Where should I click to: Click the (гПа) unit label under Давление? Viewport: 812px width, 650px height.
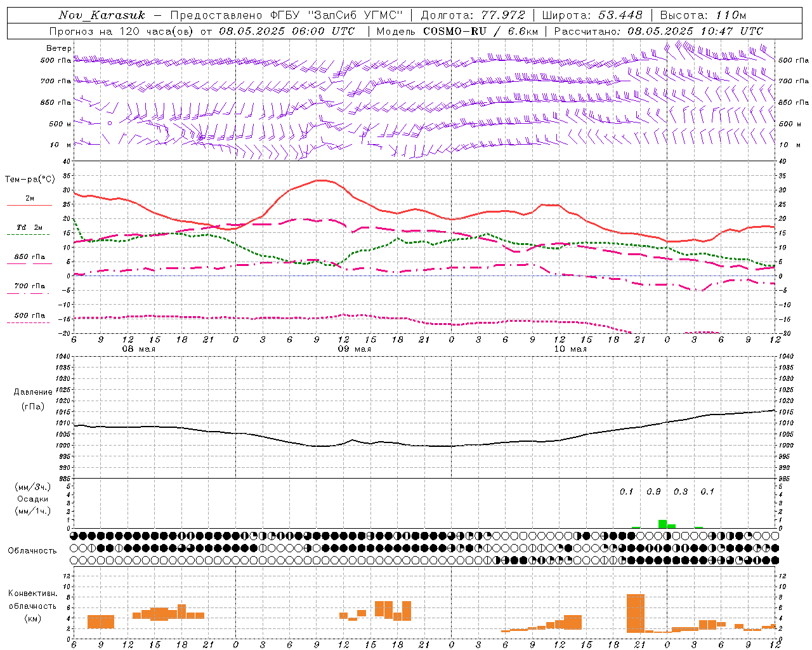click(x=33, y=407)
